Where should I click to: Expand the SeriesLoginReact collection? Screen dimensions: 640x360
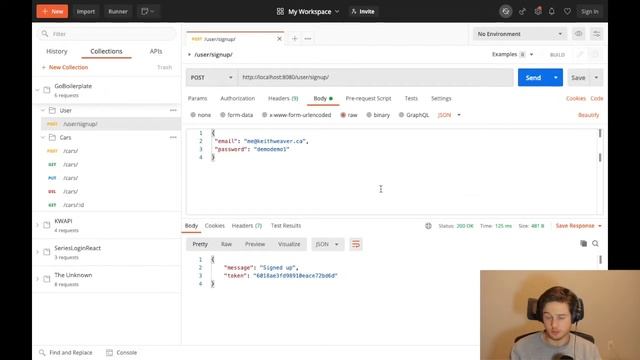(x=37, y=252)
